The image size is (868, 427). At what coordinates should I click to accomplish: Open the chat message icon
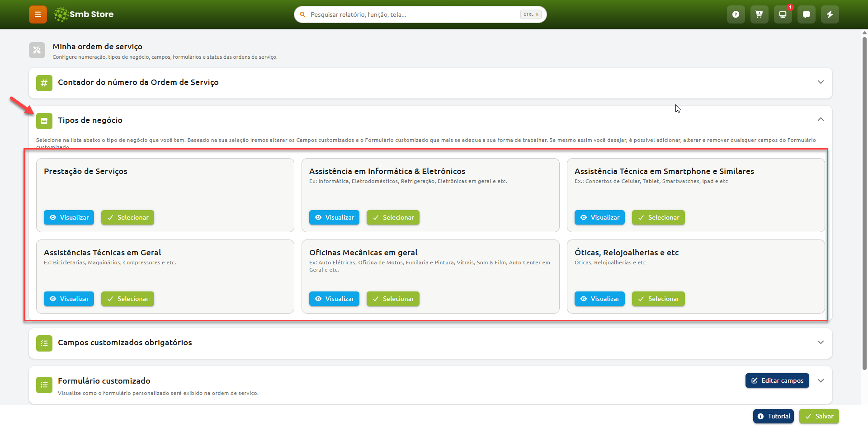click(x=806, y=14)
